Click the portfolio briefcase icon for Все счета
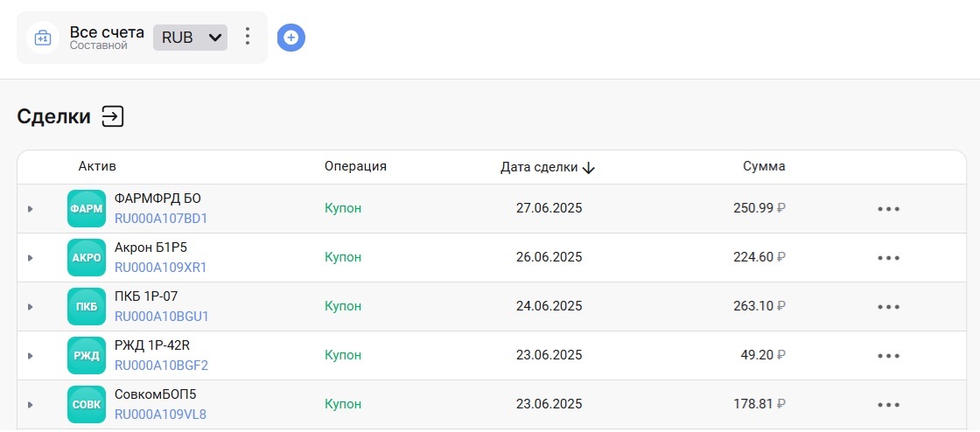This screenshot has width=980, height=432. pyautogui.click(x=43, y=38)
